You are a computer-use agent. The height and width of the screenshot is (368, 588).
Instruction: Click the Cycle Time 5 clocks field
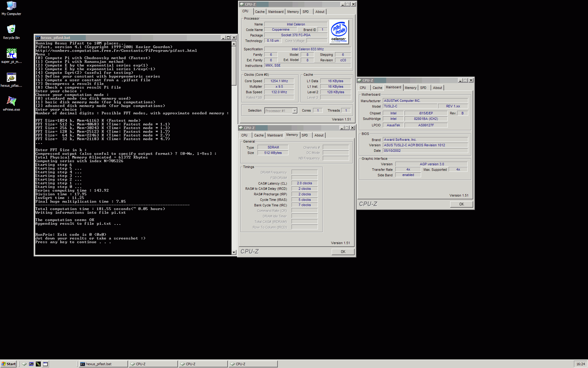point(304,200)
